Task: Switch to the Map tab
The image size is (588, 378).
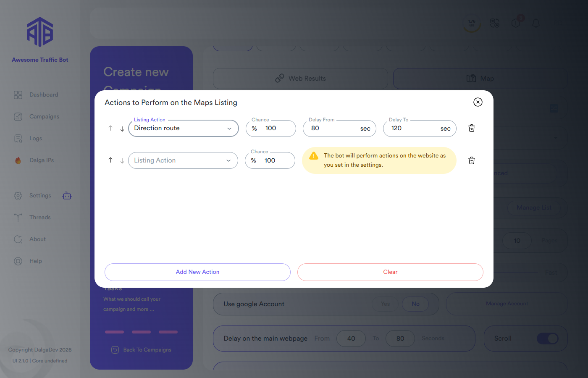Action: coord(480,79)
